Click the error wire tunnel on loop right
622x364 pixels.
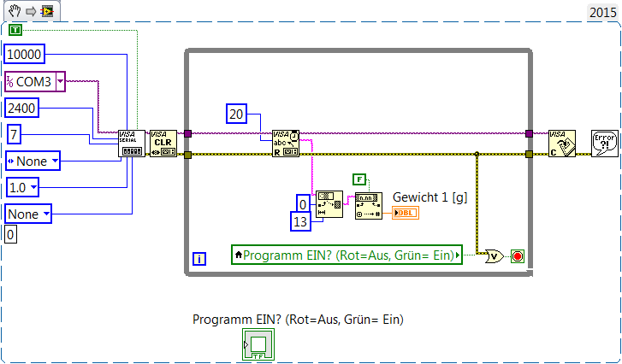click(529, 154)
